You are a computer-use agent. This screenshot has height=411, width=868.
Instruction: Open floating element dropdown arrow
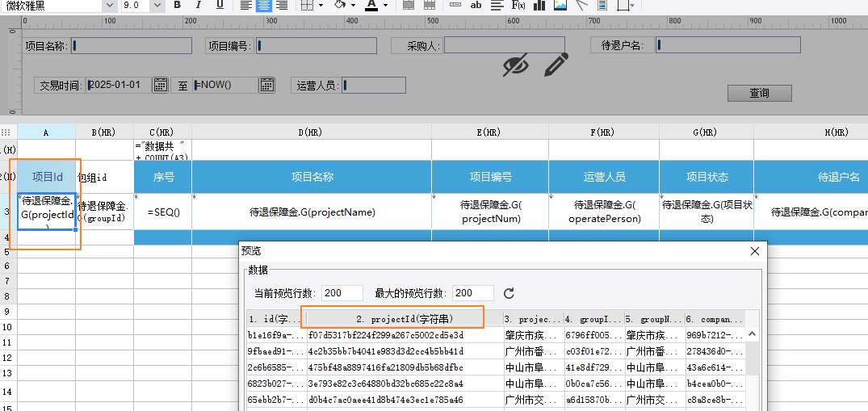632,6
